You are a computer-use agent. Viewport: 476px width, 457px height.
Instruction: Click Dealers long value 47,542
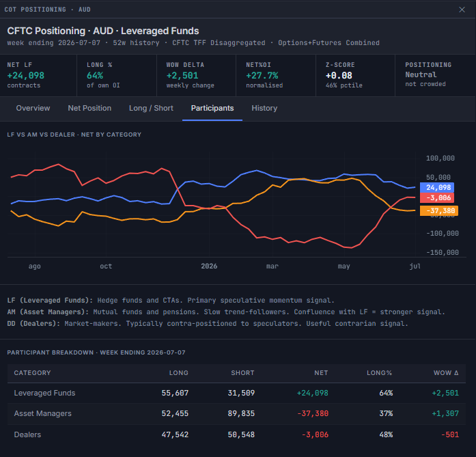tap(175, 434)
